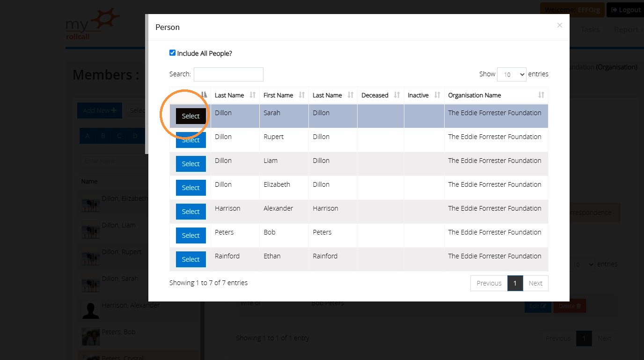Toggle Include All People checkbox
Screen dimensions: 644x360
pos(172,53)
